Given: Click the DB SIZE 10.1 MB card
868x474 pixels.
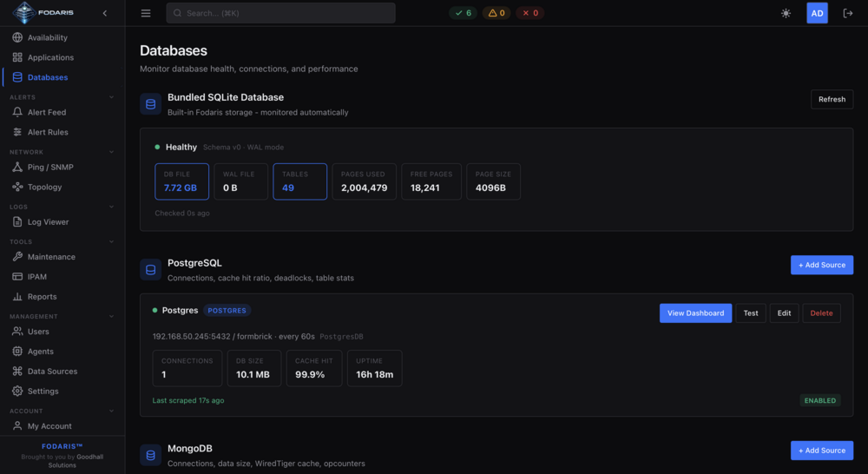Looking at the screenshot, I should coord(254,368).
